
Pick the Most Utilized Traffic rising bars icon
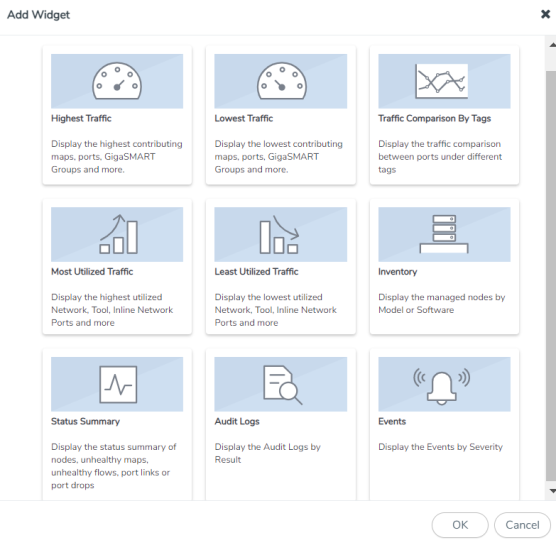[x=118, y=234]
